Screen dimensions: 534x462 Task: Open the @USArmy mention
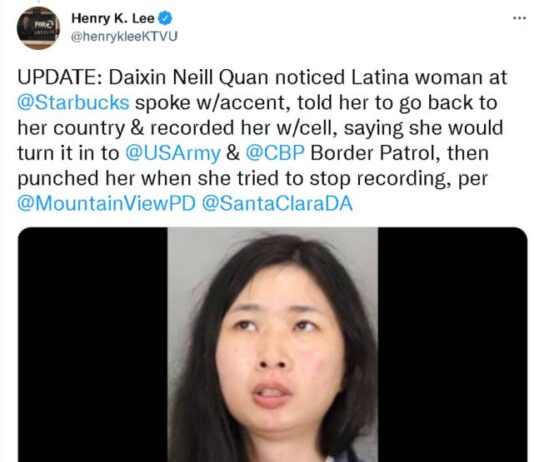(173, 154)
